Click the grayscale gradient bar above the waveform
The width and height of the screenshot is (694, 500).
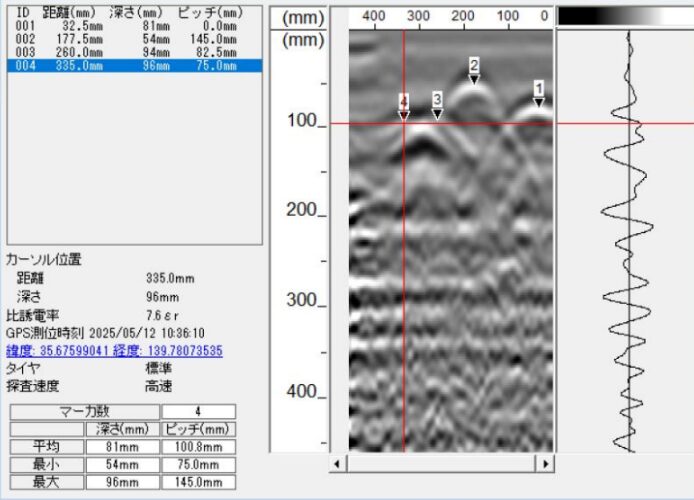(622, 17)
